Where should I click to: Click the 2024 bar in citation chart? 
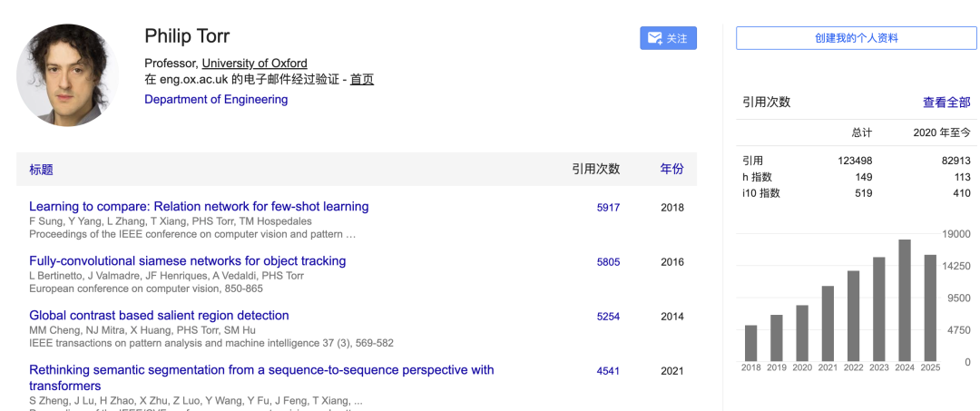tap(905, 299)
